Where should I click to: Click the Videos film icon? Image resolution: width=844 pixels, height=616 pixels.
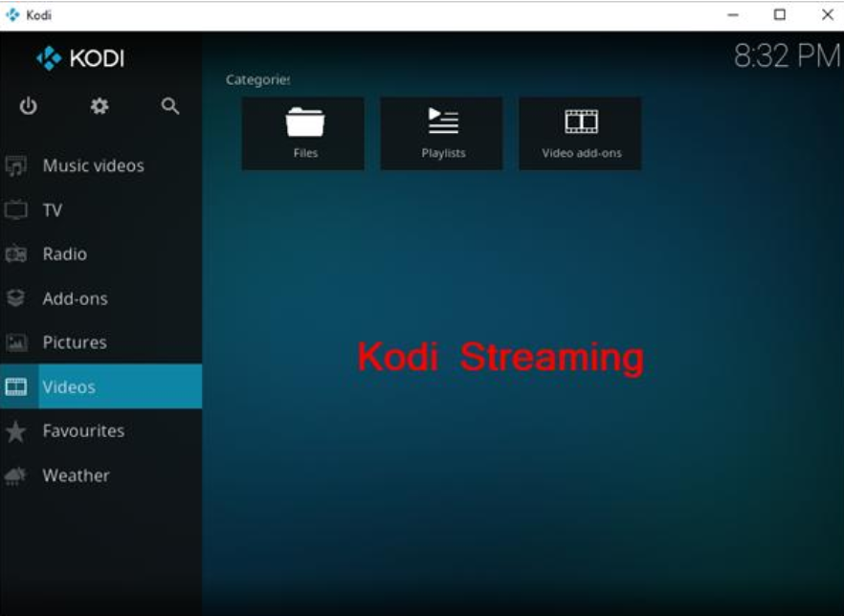coord(16,387)
